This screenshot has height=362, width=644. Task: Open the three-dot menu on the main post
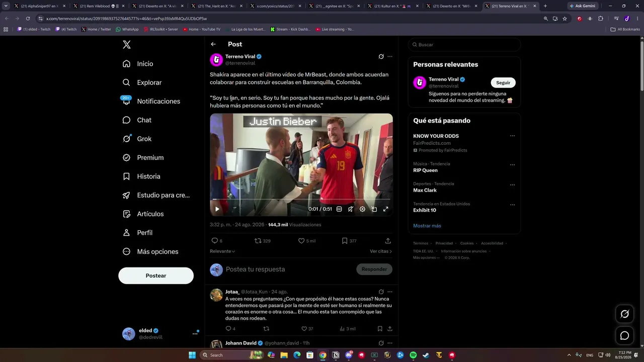(390, 56)
